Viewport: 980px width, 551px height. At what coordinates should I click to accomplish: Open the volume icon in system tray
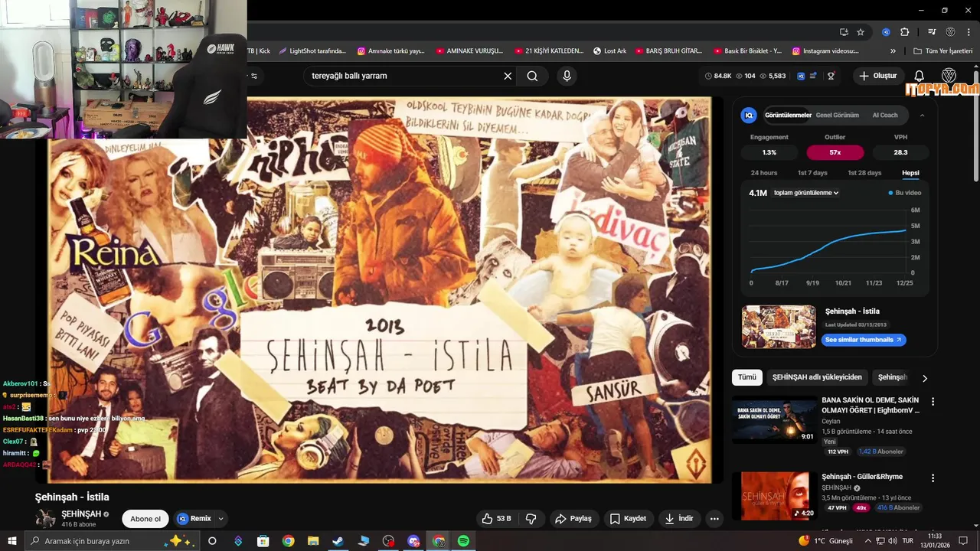pyautogui.click(x=893, y=541)
